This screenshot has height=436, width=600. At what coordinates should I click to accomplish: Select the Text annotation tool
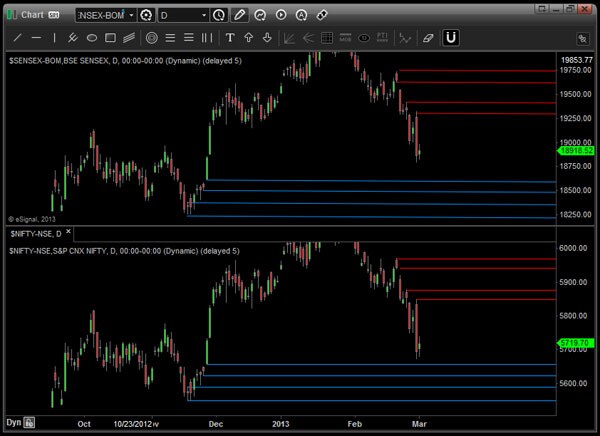pos(230,38)
